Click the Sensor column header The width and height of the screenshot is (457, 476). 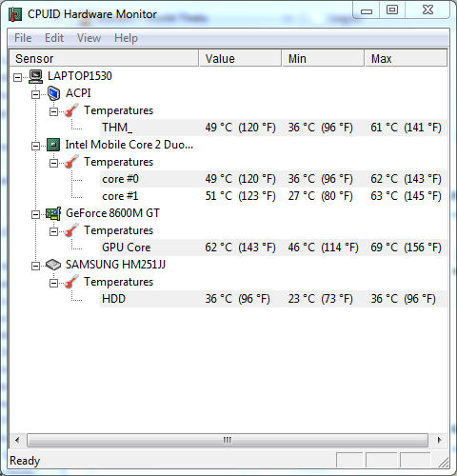point(104,58)
